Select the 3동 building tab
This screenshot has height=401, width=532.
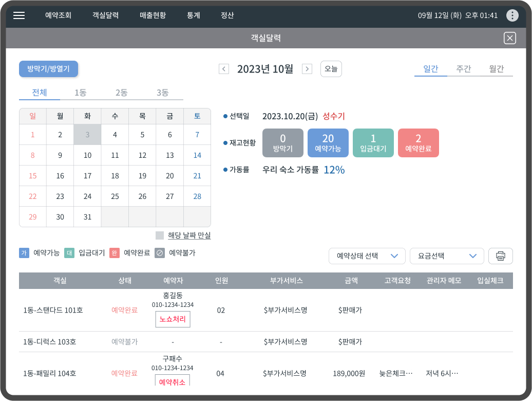coord(162,93)
